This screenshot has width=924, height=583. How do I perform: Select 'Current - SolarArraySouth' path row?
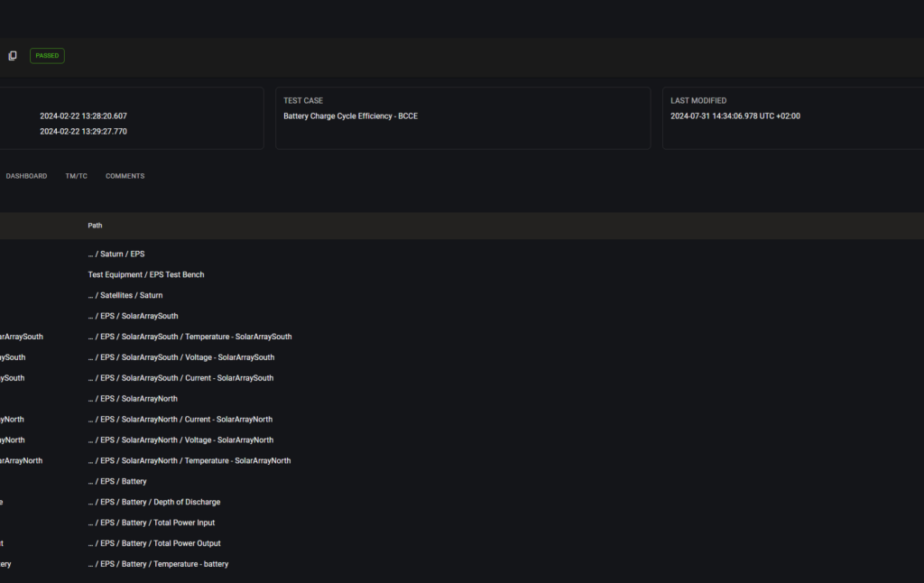tap(462, 378)
